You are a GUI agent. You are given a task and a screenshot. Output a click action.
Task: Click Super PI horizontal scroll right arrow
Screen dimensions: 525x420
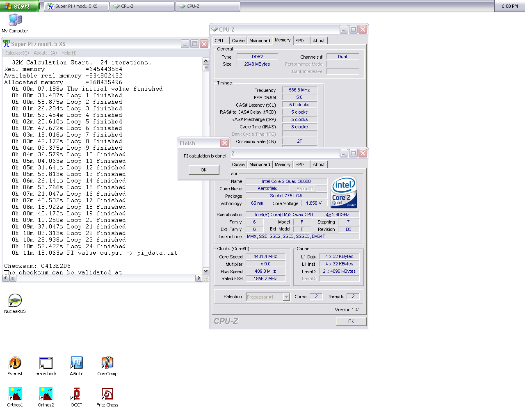tap(199, 278)
